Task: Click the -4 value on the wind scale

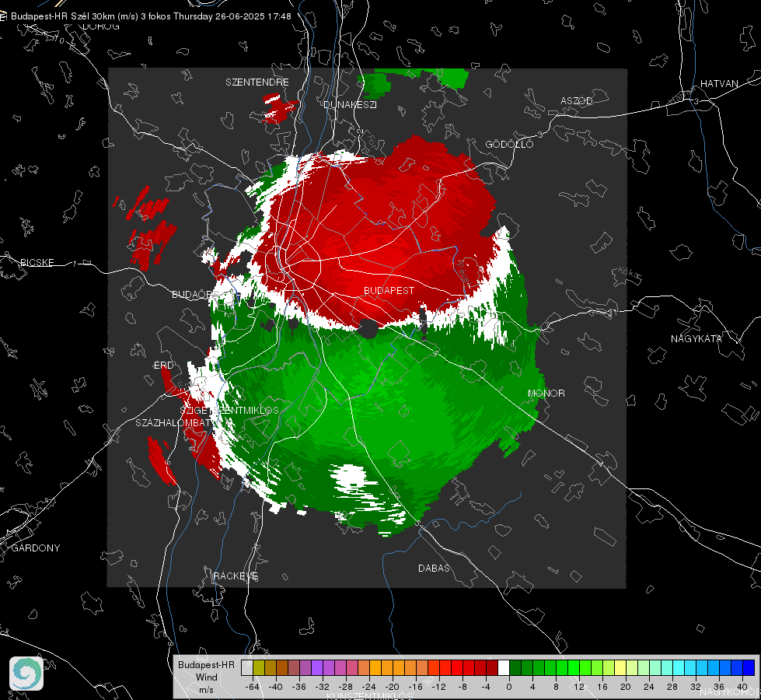Action: coord(486,687)
